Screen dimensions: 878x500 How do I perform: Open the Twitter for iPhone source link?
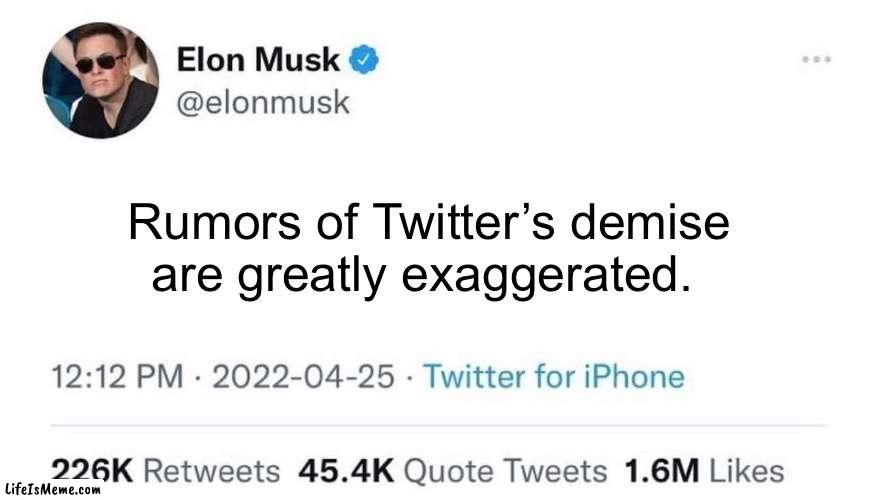(x=554, y=377)
